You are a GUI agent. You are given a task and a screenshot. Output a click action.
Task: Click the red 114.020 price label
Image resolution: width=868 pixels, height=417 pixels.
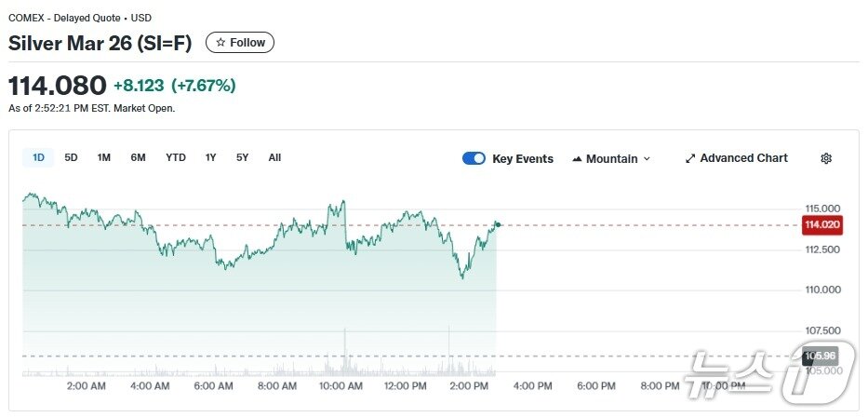821,224
